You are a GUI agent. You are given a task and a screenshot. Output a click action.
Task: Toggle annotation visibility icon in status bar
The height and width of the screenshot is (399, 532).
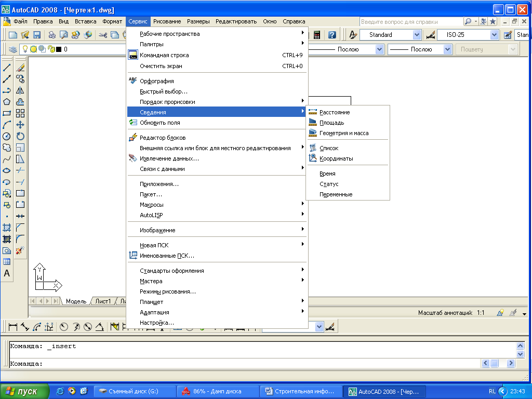click(x=500, y=313)
